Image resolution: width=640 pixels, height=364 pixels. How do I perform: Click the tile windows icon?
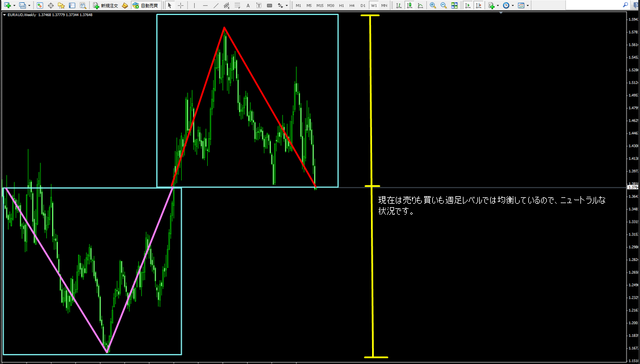point(454,5)
